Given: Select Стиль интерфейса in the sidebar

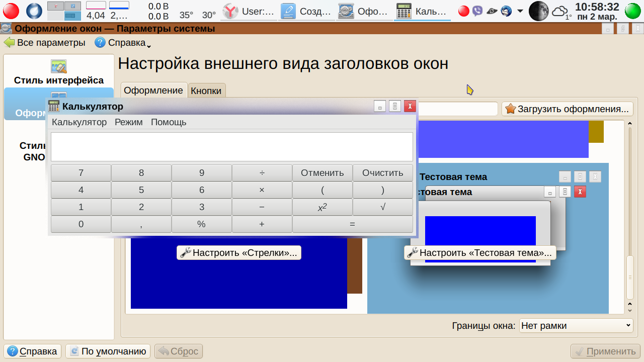Looking at the screenshot, I should pos(59,72).
